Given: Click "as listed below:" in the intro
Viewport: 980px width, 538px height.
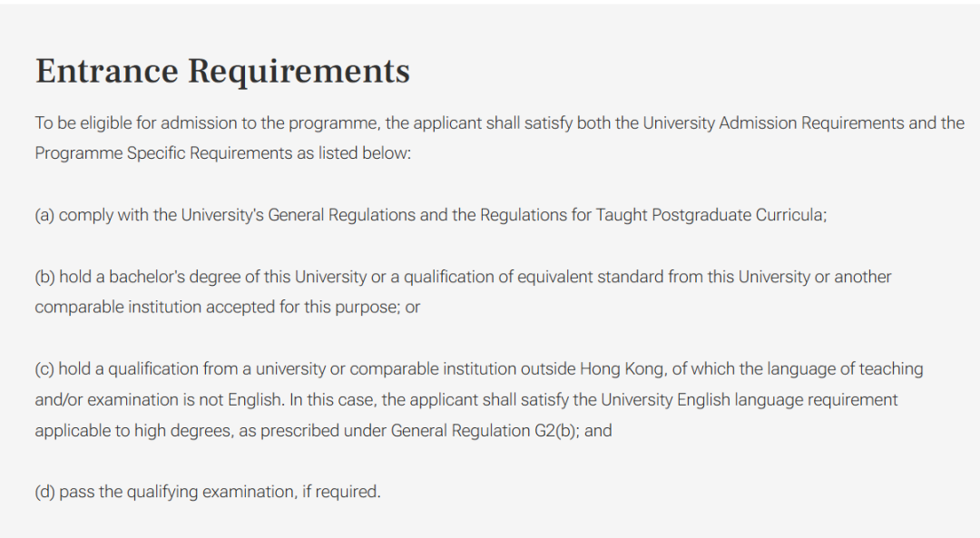Looking at the screenshot, I should pyautogui.click(x=354, y=153).
